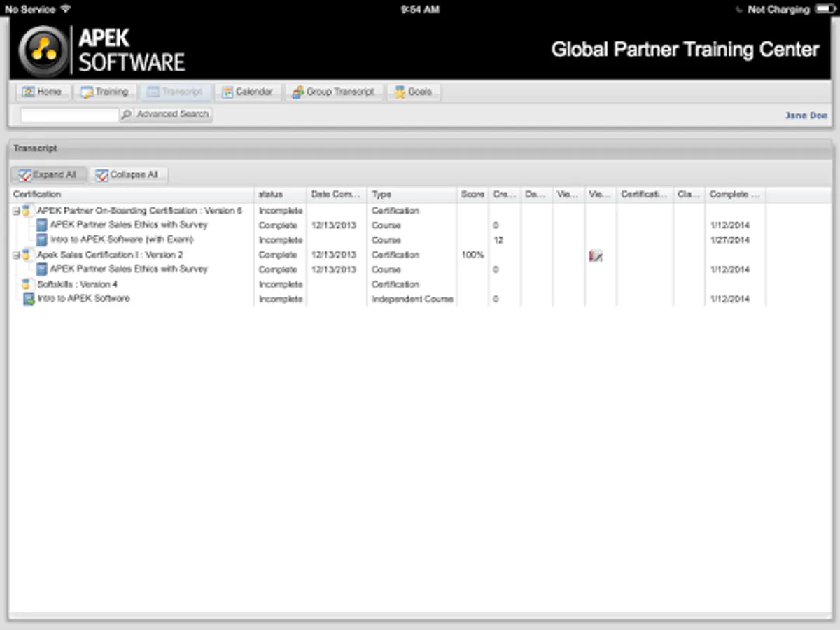Viewport: 840px width, 630px height.
Task: Open the Calendar tab
Action: (x=248, y=92)
